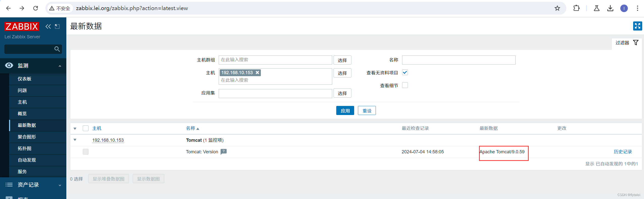Collapse all groups with header triangle
The height and width of the screenshot is (199, 644).
(75, 129)
